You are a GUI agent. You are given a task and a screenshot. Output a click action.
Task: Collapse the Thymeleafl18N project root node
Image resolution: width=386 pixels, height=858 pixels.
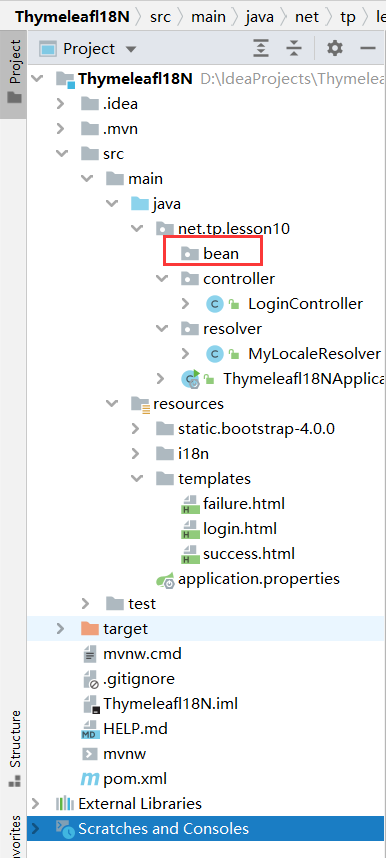[x=37, y=79]
